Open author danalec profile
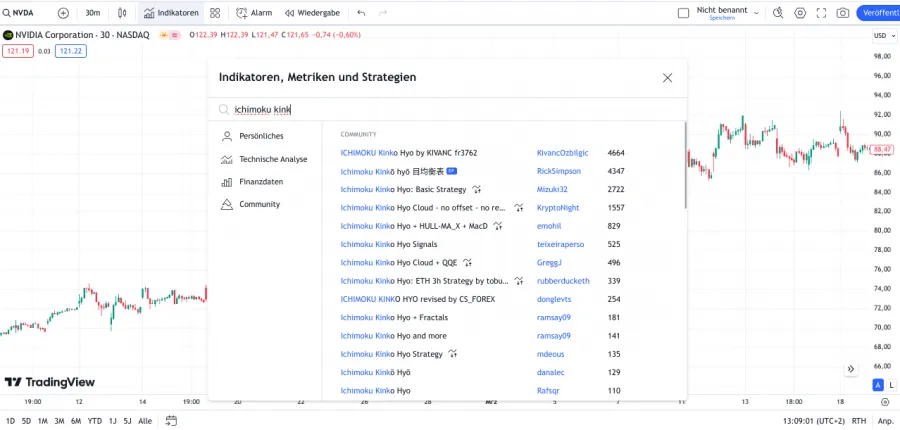The image size is (900, 430). pos(550,373)
